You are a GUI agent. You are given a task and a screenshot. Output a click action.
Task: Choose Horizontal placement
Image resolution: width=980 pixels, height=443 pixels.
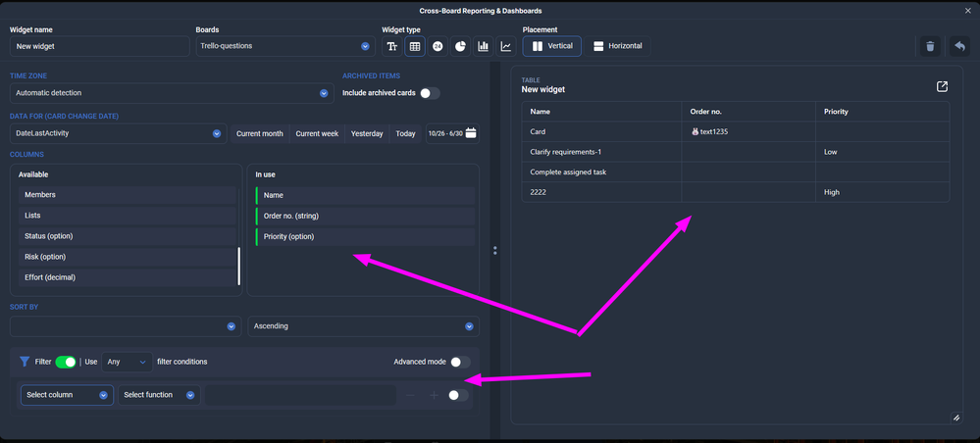(x=617, y=46)
